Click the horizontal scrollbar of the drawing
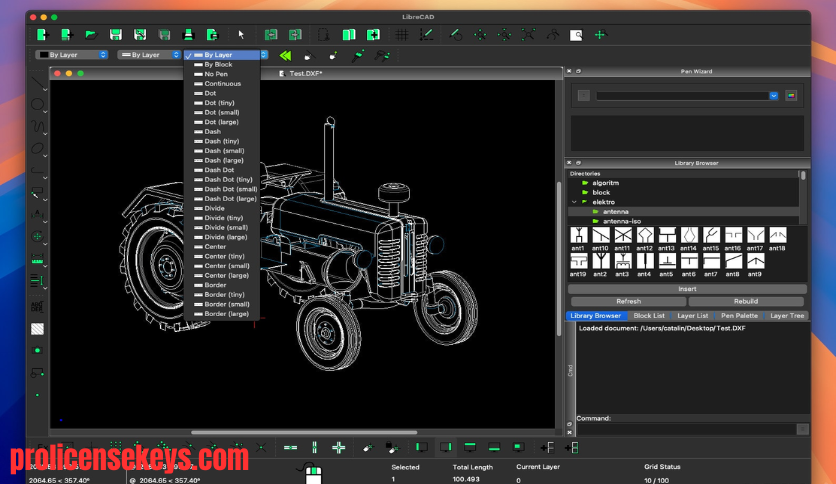Screen dimensions: 836x484 (x=304, y=432)
